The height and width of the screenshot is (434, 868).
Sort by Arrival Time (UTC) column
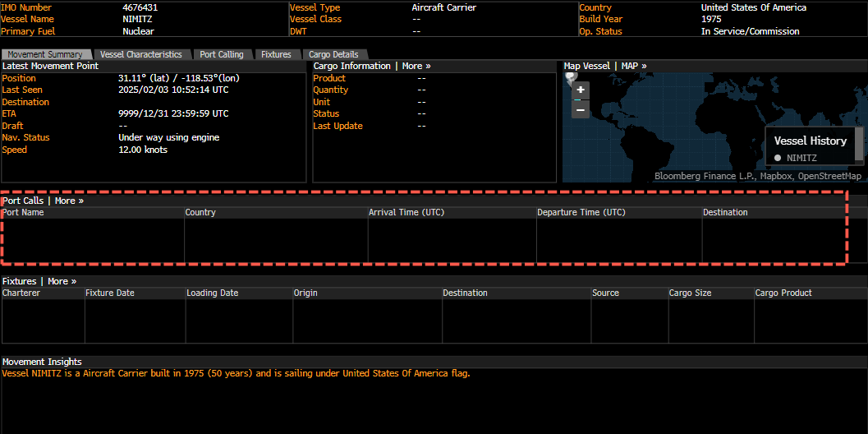tap(406, 212)
